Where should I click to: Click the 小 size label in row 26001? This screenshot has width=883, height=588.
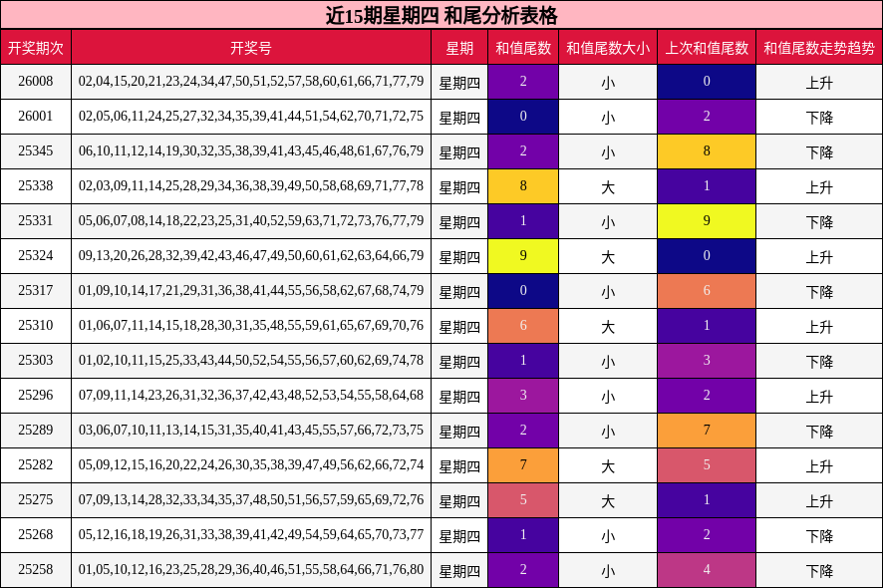coord(605,116)
